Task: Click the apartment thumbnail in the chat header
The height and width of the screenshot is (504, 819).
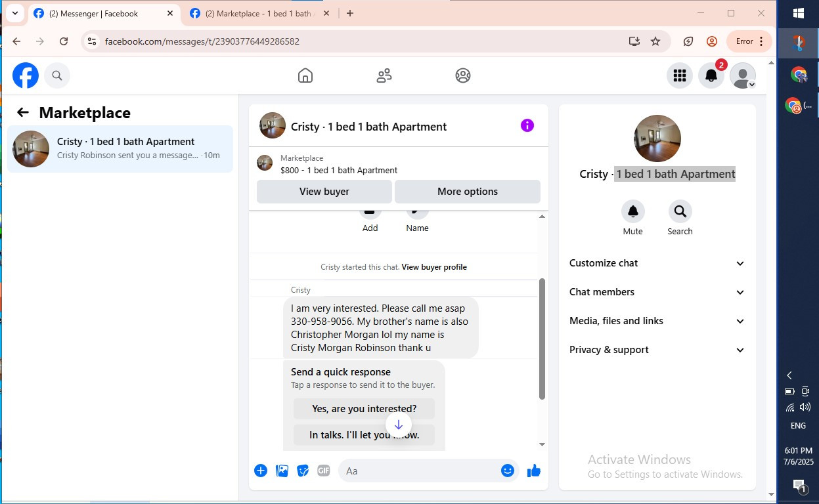Action: (273, 125)
